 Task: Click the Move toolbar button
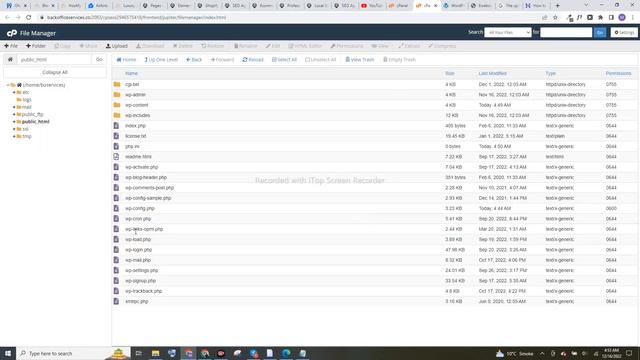coord(89,46)
